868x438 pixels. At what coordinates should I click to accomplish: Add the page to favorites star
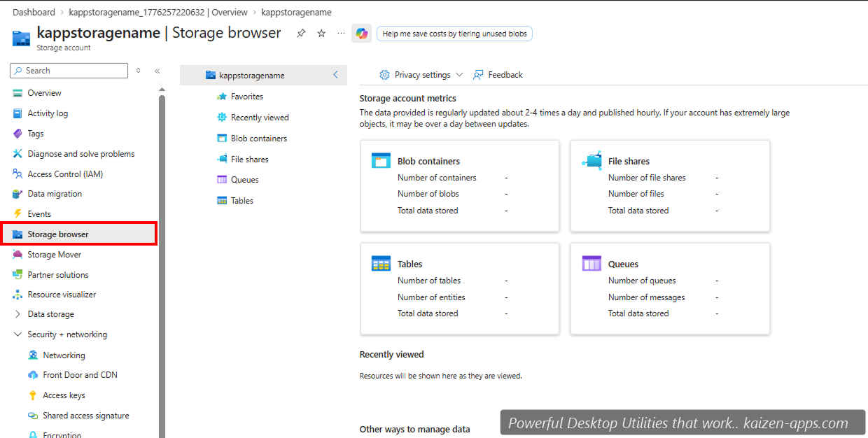click(x=321, y=33)
